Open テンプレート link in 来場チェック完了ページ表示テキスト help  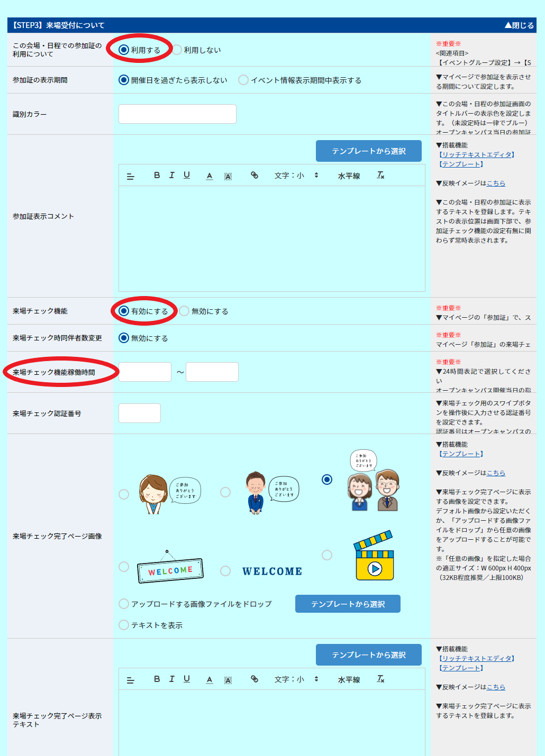tap(461, 668)
